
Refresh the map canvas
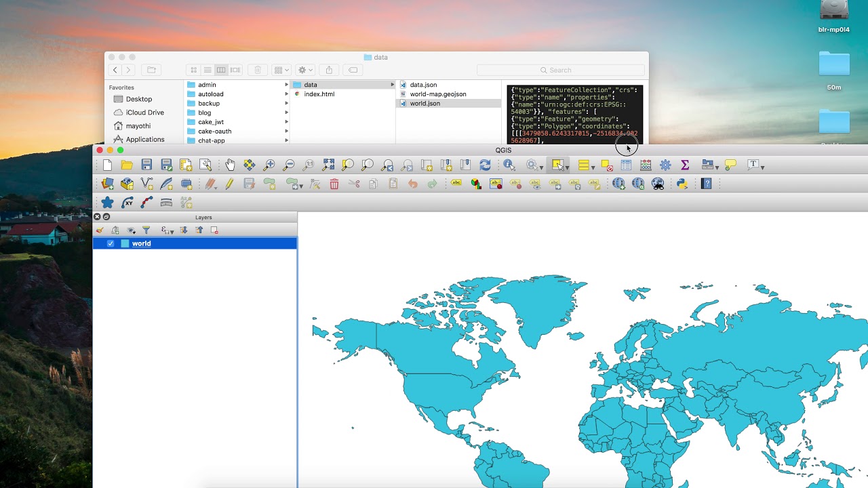485,165
